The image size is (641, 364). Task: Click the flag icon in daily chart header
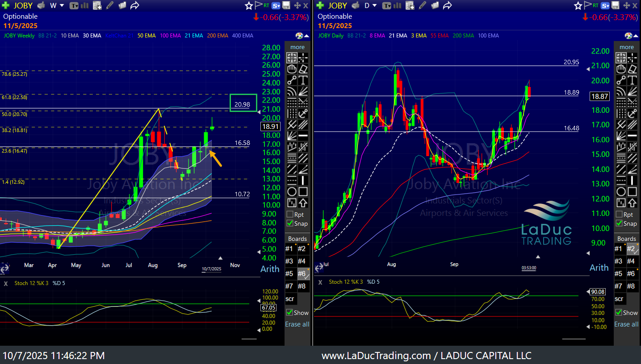coord(587,5)
